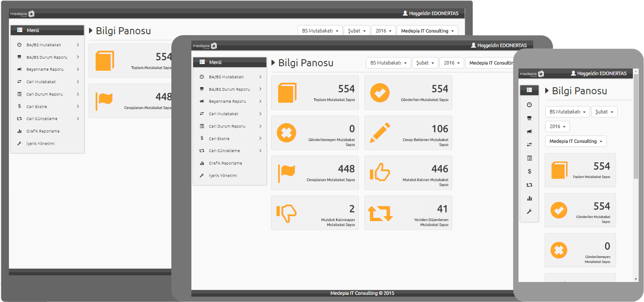
Task: Tap the megaphone icon in phone sidebar
Action: [529, 131]
